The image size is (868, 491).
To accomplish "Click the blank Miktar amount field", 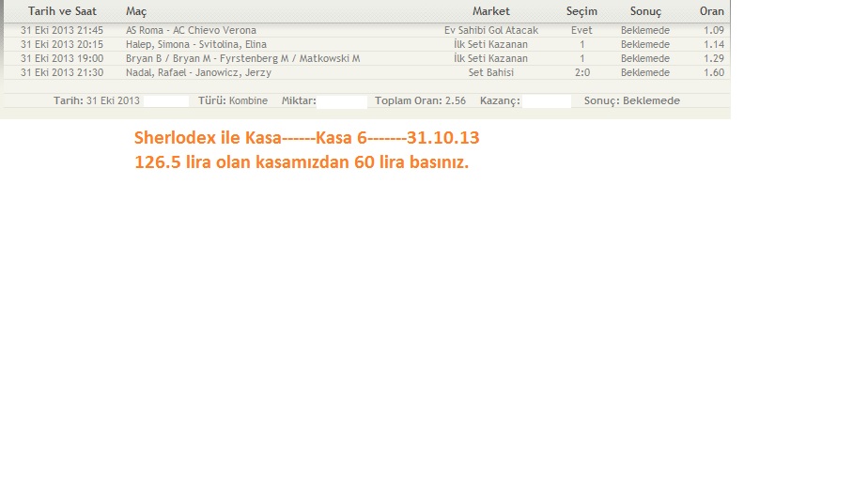I will coord(342,101).
